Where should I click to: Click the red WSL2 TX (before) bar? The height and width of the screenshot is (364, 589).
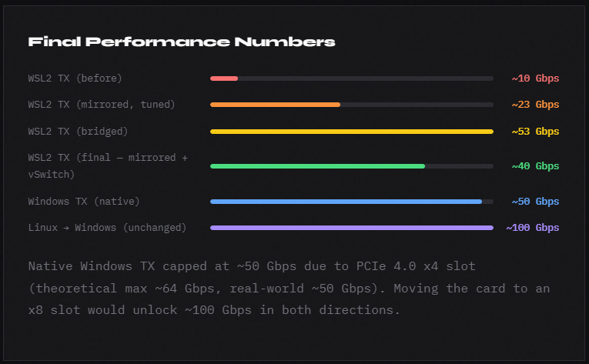coord(224,78)
